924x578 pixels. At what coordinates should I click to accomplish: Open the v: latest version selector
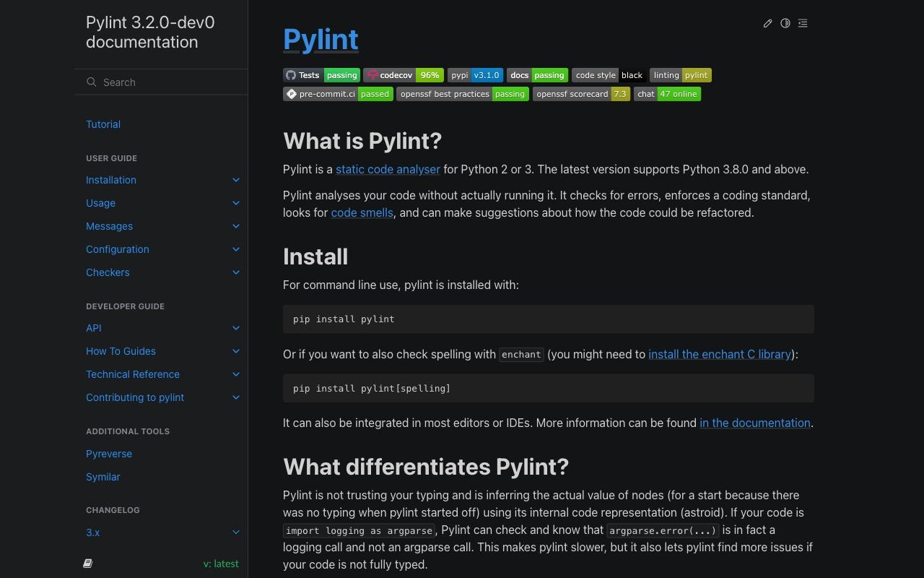(221, 564)
